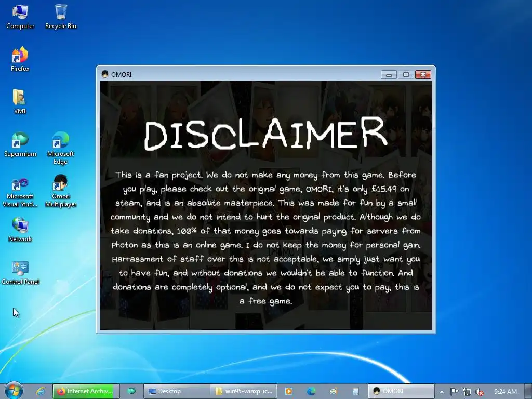This screenshot has height=399, width=532.
Task: Click the Paint palette taskbar icon
Action: (x=334, y=391)
